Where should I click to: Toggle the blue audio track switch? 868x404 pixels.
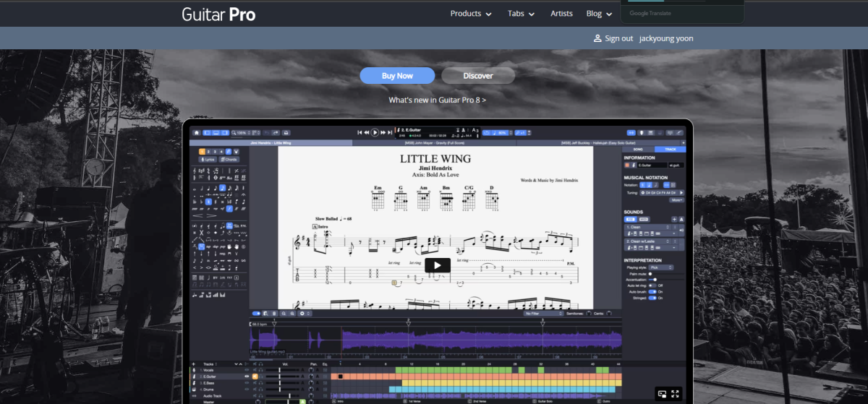pyautogui.click(x=256, y=314)
